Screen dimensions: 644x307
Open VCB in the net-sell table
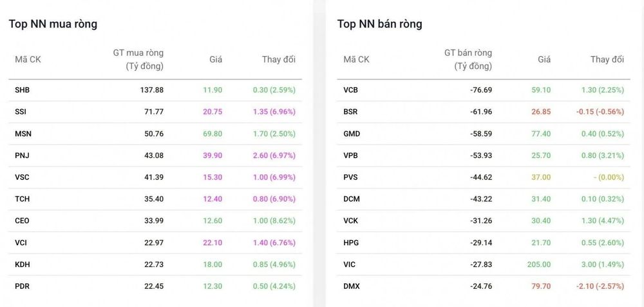(x=350, y=90)
